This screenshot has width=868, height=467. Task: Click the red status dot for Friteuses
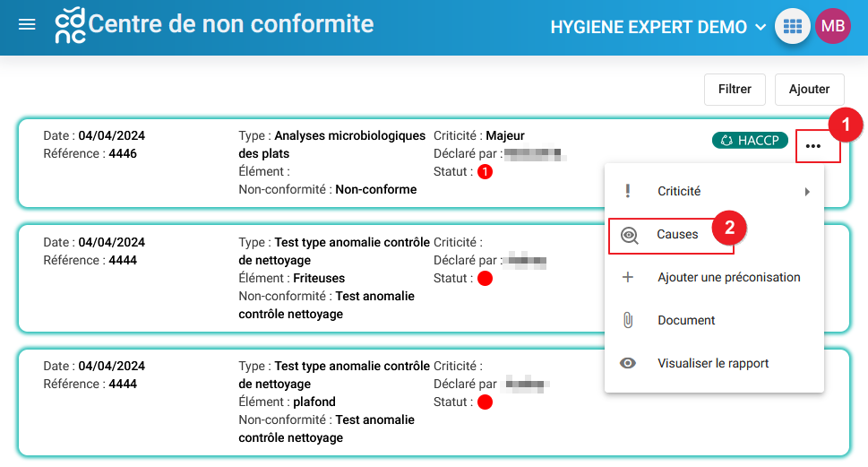click(486, 279)
